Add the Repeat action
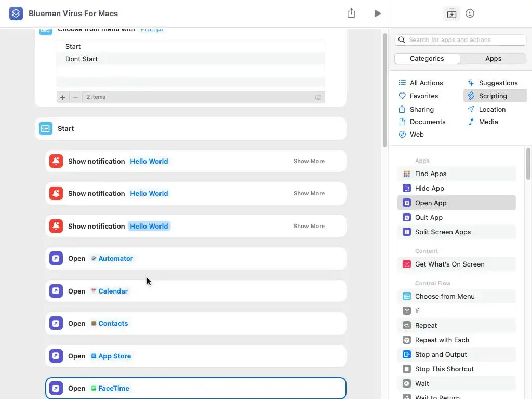Viewport: 532px width, 399px height. point(456,325)
